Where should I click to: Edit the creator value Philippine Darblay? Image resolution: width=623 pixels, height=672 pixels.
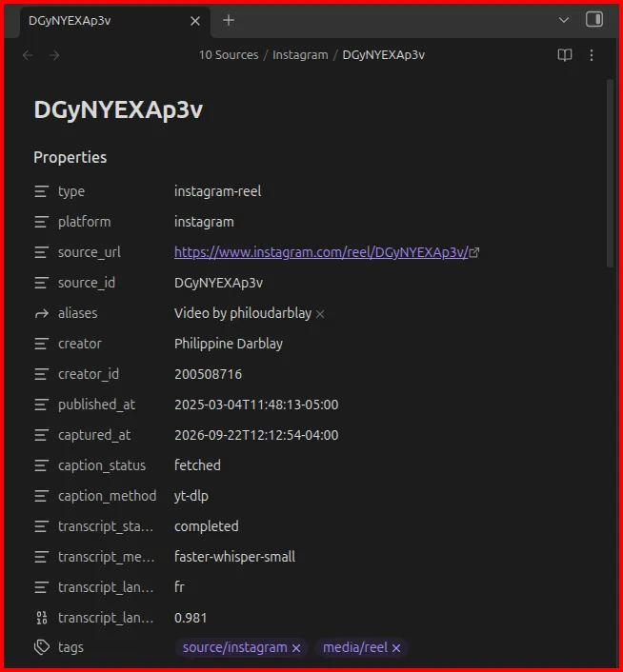coord(229,344)
